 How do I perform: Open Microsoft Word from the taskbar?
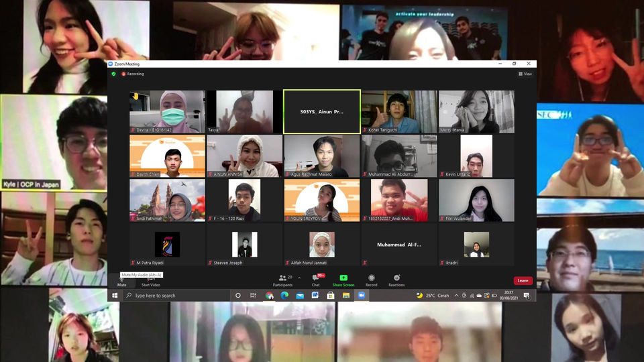315,296
